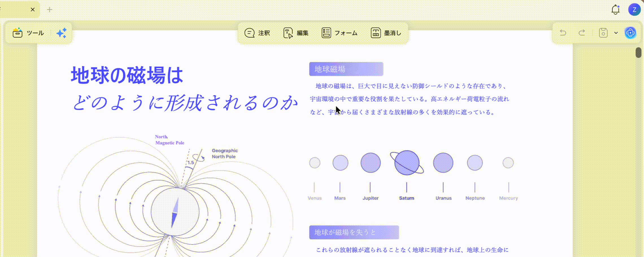Add a new tab with plus
644x257 pixels.
(50, 10)
